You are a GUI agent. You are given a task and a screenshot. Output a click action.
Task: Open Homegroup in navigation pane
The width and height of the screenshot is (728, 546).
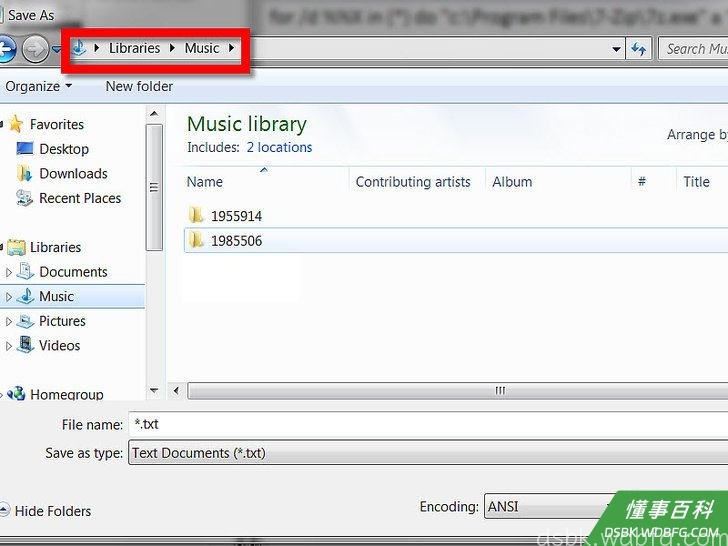(66, 394)
